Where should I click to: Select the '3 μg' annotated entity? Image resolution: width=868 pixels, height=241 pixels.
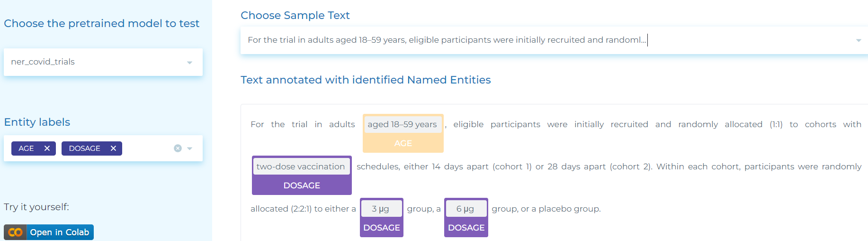pyautogui.click(x=381, y=209)
